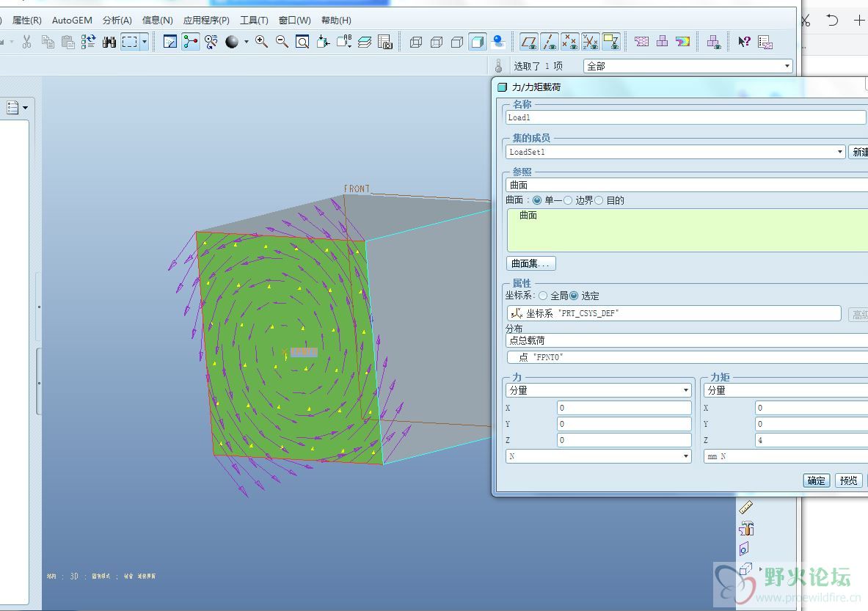The width and height of the screenshot is (868, 611).
Task: Click the zoom out magnifier icon
Action: (x=282, y=42)
